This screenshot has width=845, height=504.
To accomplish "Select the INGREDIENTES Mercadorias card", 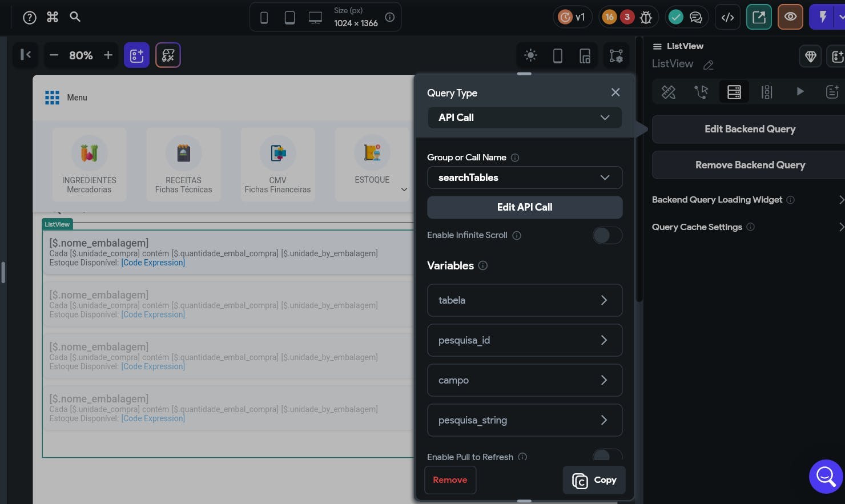I will click(89, 164).
